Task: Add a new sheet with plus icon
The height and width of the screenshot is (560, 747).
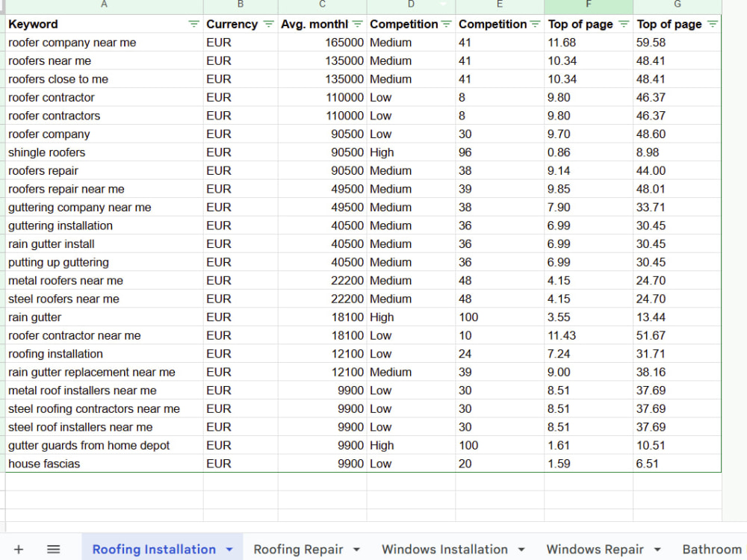Action: [19, 550]
